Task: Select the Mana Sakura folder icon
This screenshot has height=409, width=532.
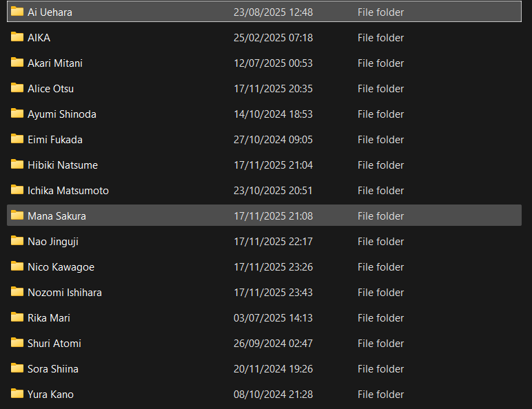Action: [17, 216]
